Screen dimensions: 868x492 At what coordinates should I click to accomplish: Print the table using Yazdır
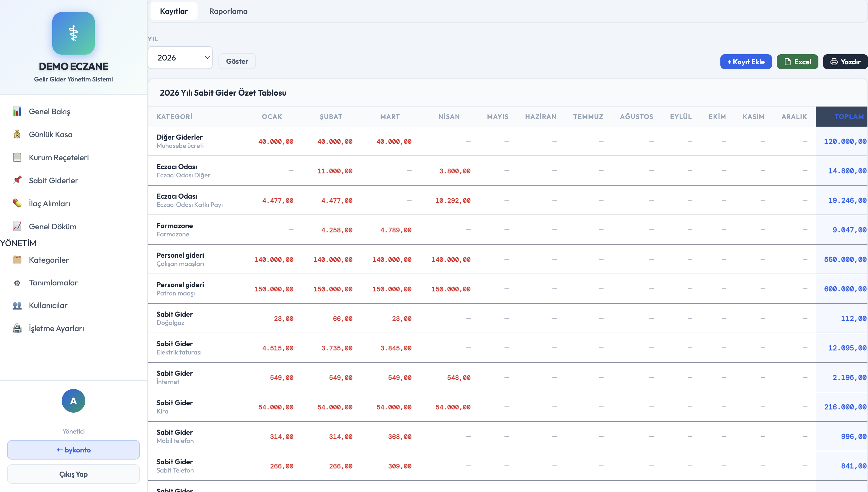(845, 62)
